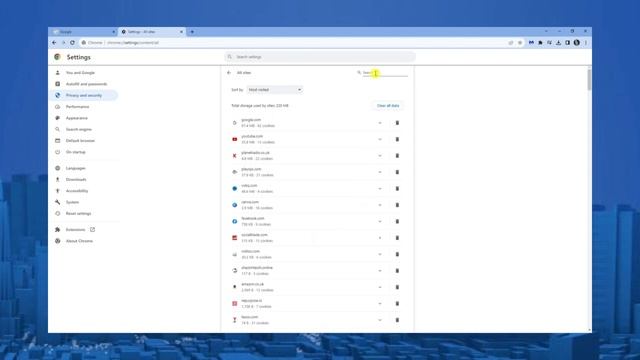Close the Settings - All sites tab
Viewport: 640px width, 360px height.
tap(182, 32)
